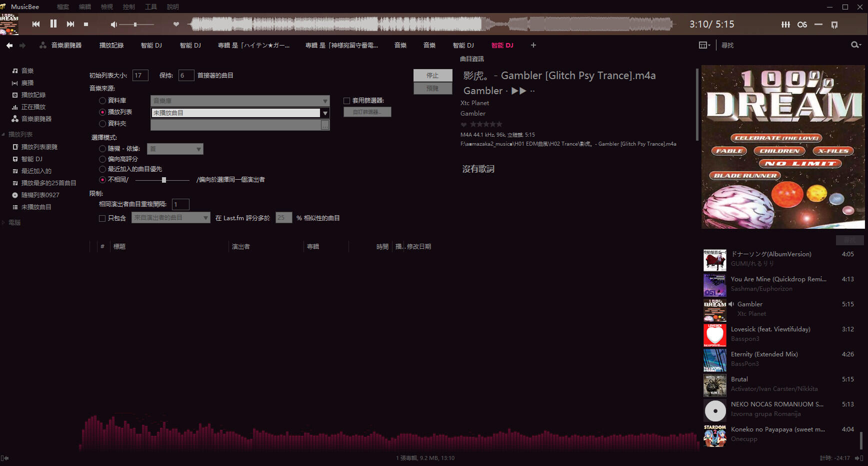Pause the currently playing track
This screenshot has height=466, width=868.
pos(53,24)
